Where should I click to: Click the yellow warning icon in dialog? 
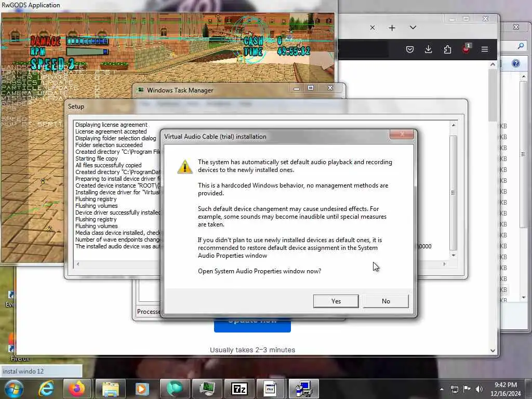click(184, 167)
